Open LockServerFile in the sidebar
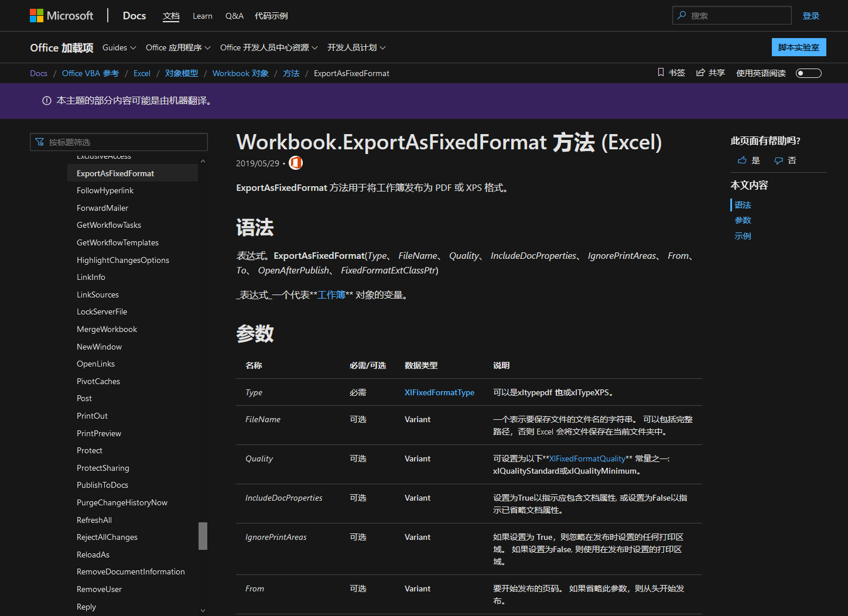Viewport: 848px width, 616px height. pyautogui.click(x=102, y=312)
